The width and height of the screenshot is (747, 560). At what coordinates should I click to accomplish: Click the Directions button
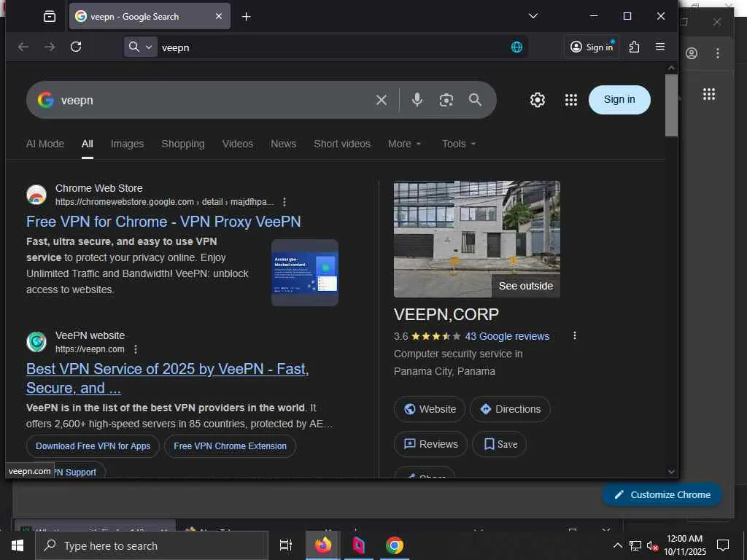[x=510, y=409]
